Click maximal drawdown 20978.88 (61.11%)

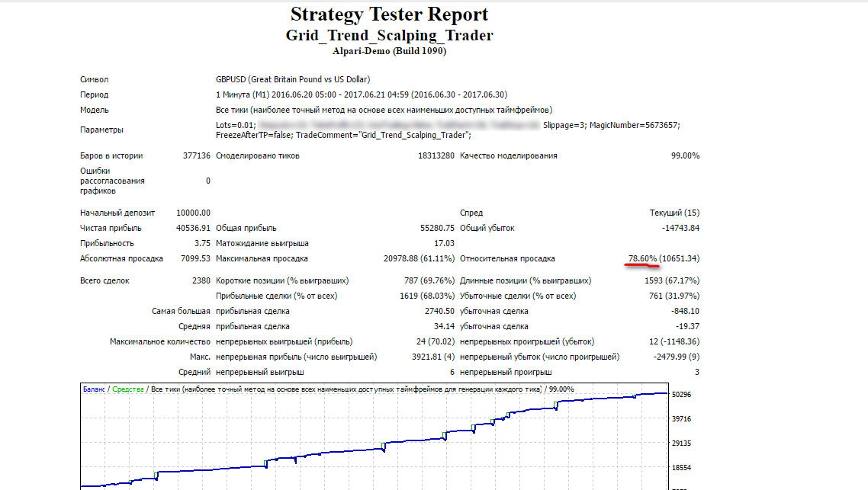click(x=419, y=259)
